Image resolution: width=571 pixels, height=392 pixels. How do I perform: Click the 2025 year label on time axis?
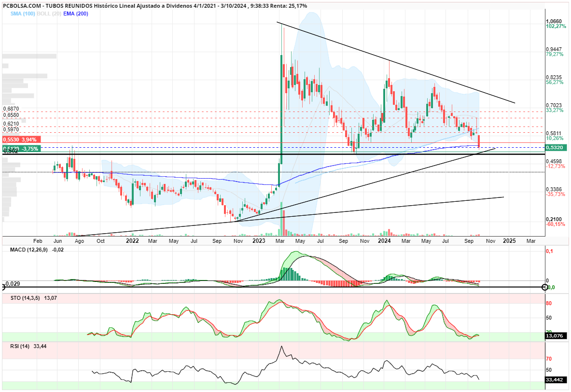pos(509,241)
